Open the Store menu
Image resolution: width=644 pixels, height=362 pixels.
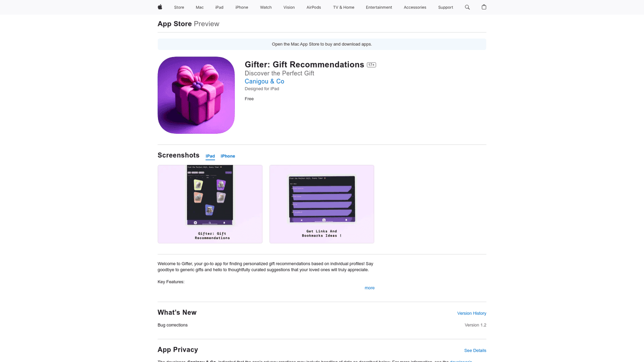(x=179, y=8)
